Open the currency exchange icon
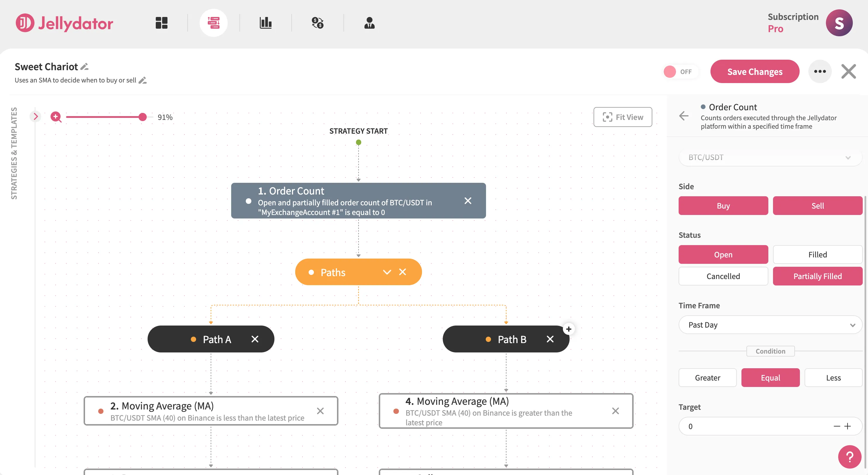Image resolution: width=868 pixels, height=475 pixels. coord(317,23)
